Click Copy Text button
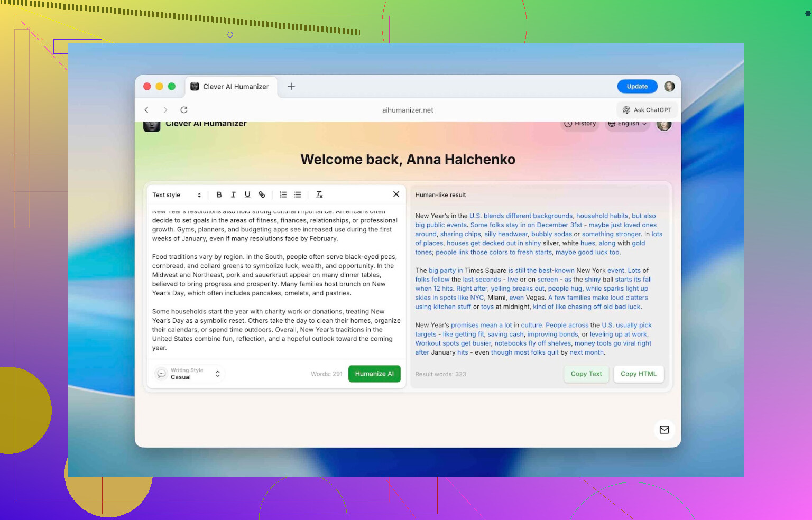812x520 pixels. (586, 374)
